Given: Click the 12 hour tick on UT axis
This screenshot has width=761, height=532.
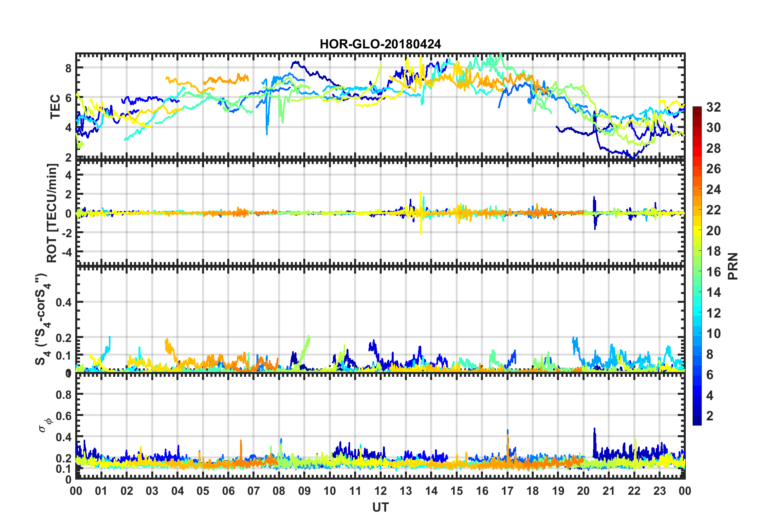Looking at the screenshot, I should coord(380,491).
